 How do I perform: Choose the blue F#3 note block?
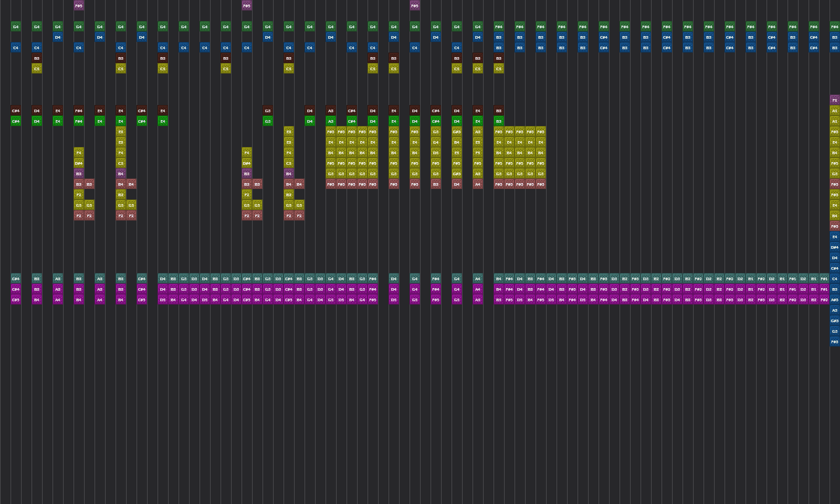[x=835, y=341]
